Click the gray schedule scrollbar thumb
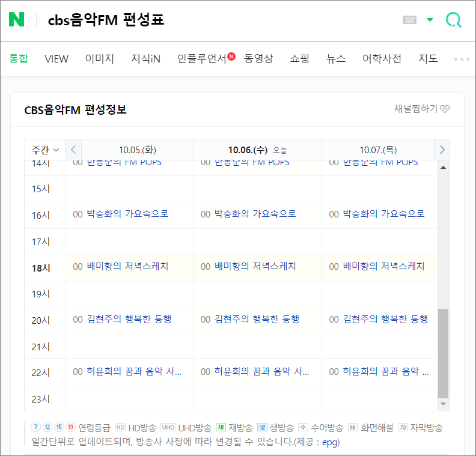 pos(443,353)
